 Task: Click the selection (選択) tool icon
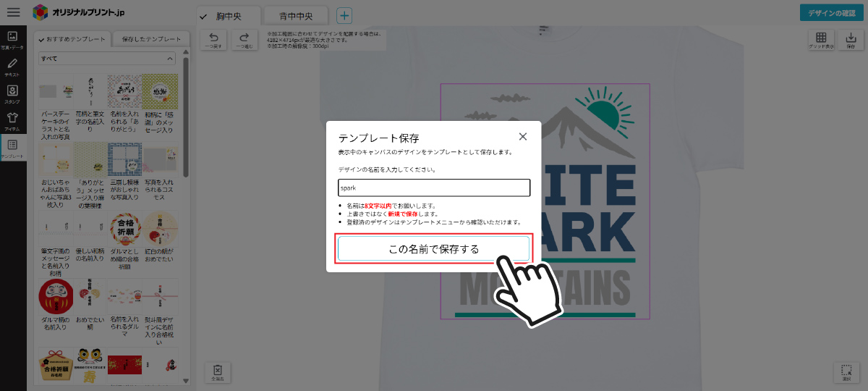coord(846,372)
